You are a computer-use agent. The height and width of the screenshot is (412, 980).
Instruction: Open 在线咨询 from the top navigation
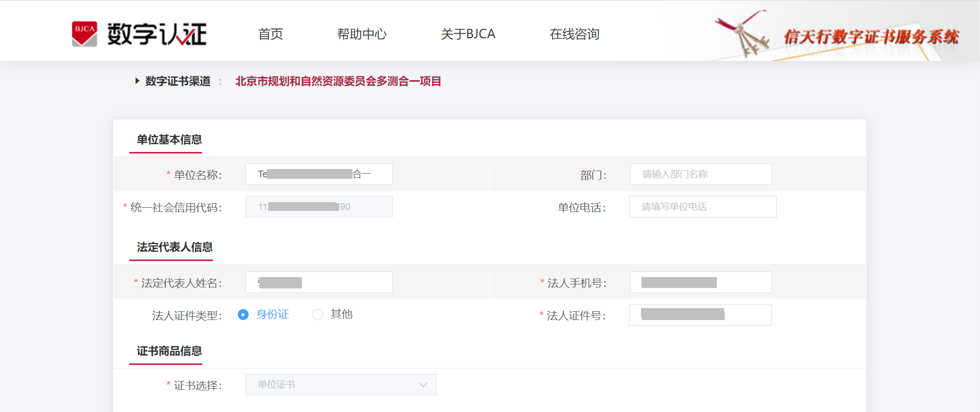pyautogui.click(x=574, y=34)
